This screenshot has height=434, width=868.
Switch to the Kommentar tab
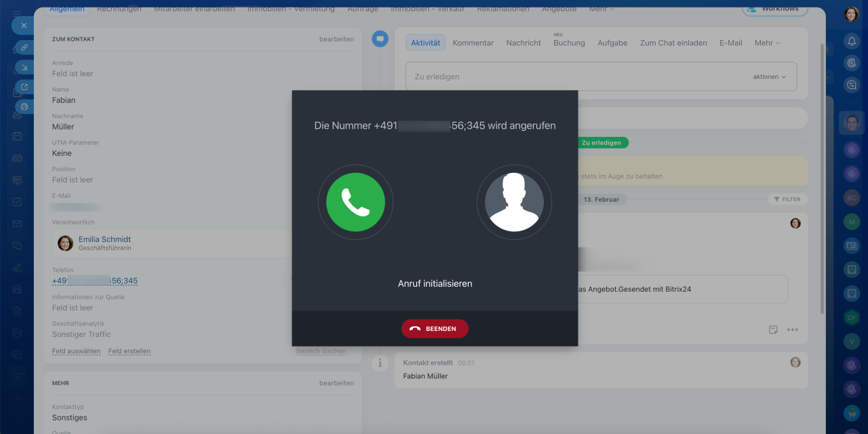[x=473, y=43]
